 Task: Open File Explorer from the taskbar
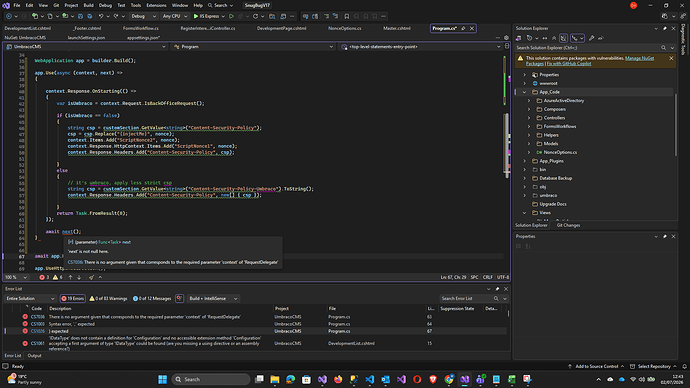pos(275,379)
